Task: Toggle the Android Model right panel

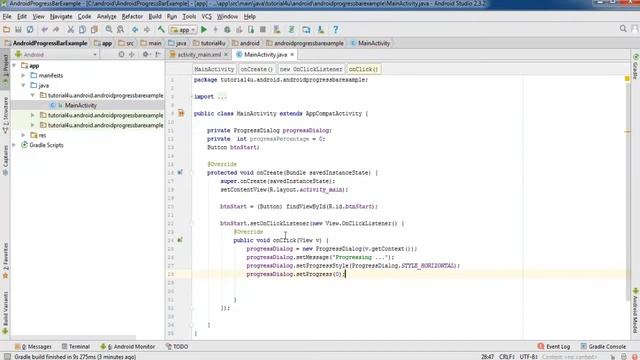Action: click(x=636, y=311)
